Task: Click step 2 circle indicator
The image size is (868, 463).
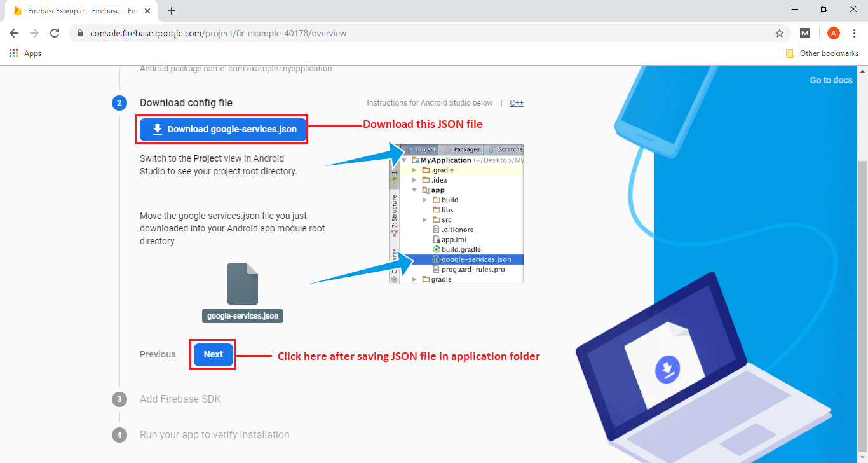Action: pos(119,103)
